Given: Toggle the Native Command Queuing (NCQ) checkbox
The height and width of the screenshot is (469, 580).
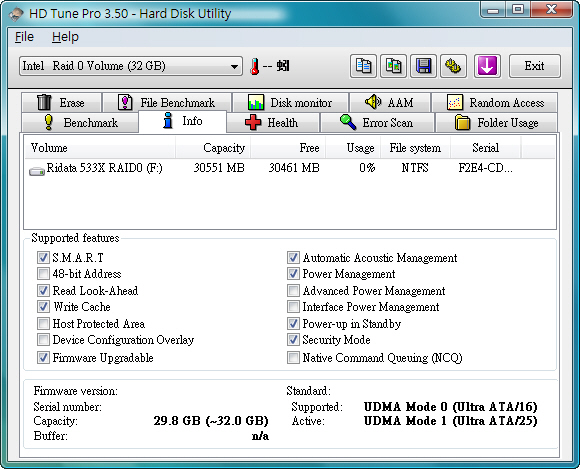Looking at the screenshot, I should [x=293, y=358].
